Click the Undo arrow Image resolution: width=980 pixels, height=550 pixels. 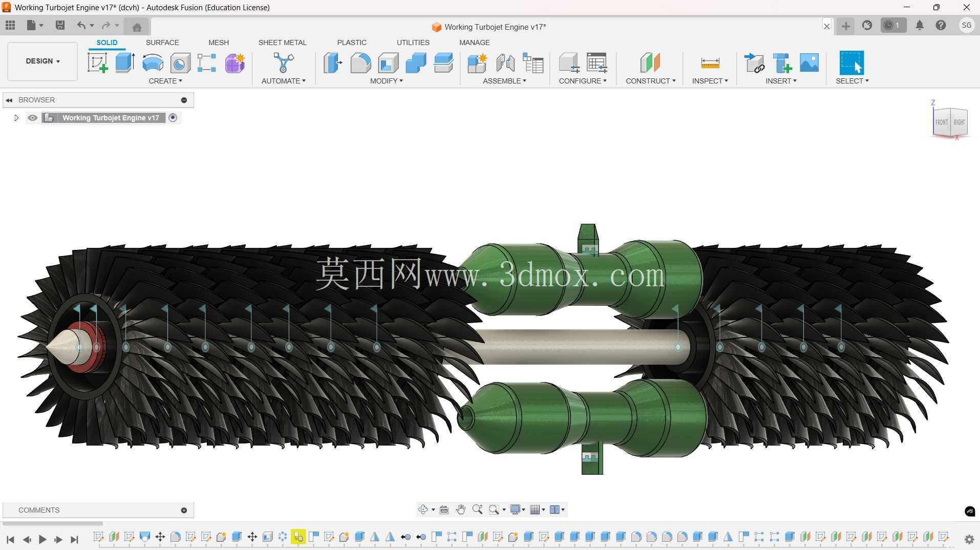tap(81, 25)
